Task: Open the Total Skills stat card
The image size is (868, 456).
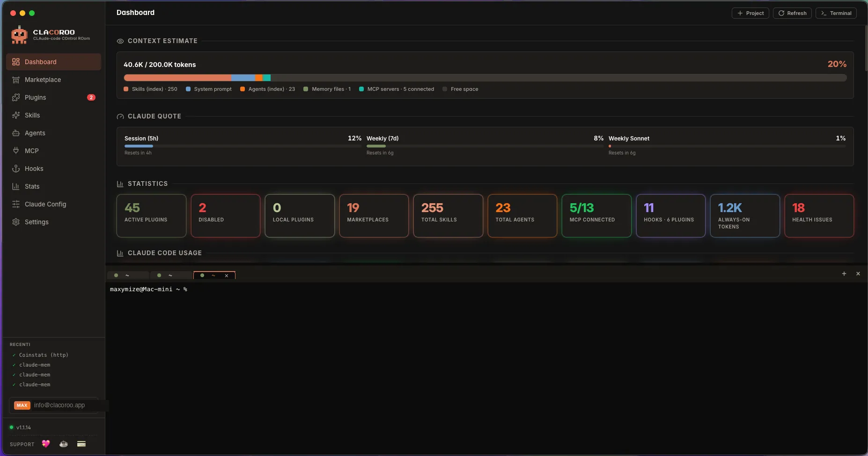Action: 448,216
